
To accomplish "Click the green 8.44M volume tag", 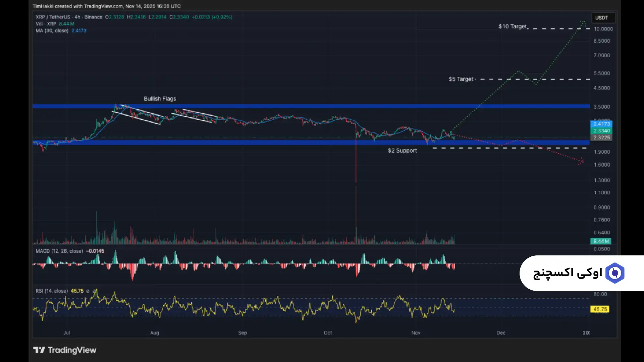I will [600, 241].
